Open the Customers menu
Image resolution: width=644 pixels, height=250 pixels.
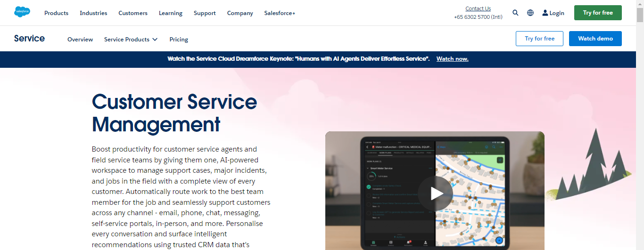click(x=133, y=13)
